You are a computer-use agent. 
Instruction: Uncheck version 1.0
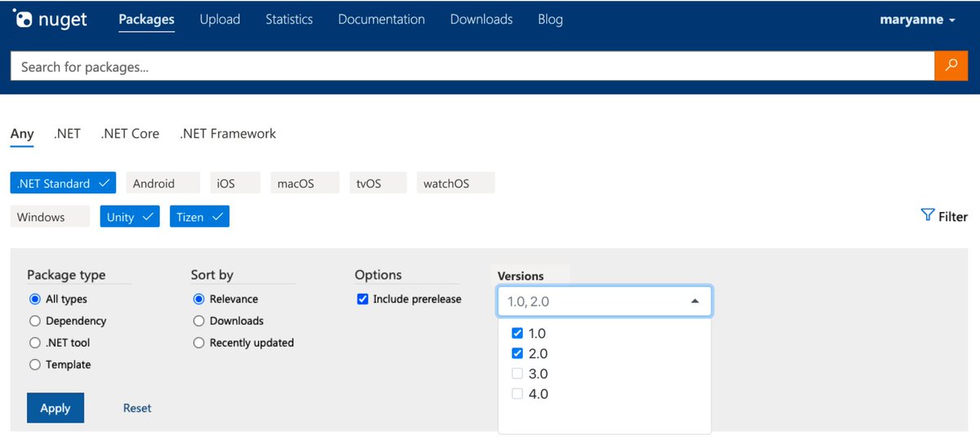[516, 334]
